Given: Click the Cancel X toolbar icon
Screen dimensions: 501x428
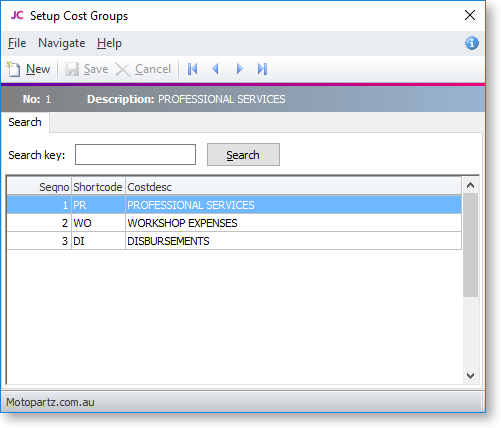Looking at the screenshot, I should 123,69.
